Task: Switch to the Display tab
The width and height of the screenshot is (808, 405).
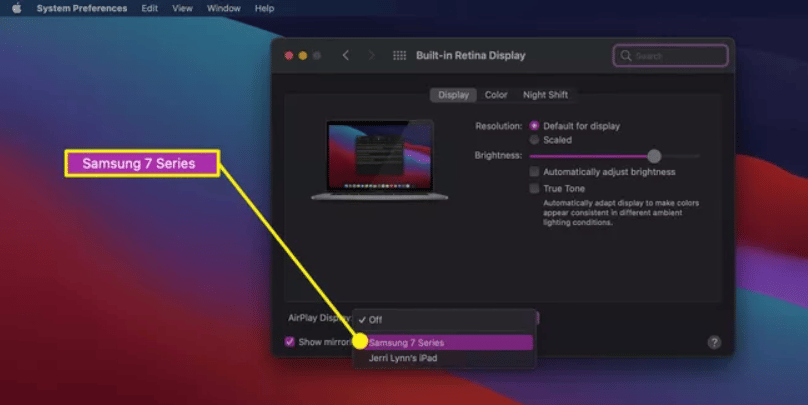Action: click(453, 95)
